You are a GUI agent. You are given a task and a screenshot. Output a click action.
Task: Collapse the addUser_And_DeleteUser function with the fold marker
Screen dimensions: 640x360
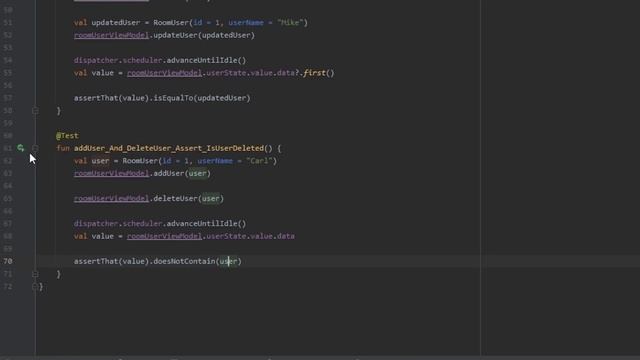tap(35, 148)
